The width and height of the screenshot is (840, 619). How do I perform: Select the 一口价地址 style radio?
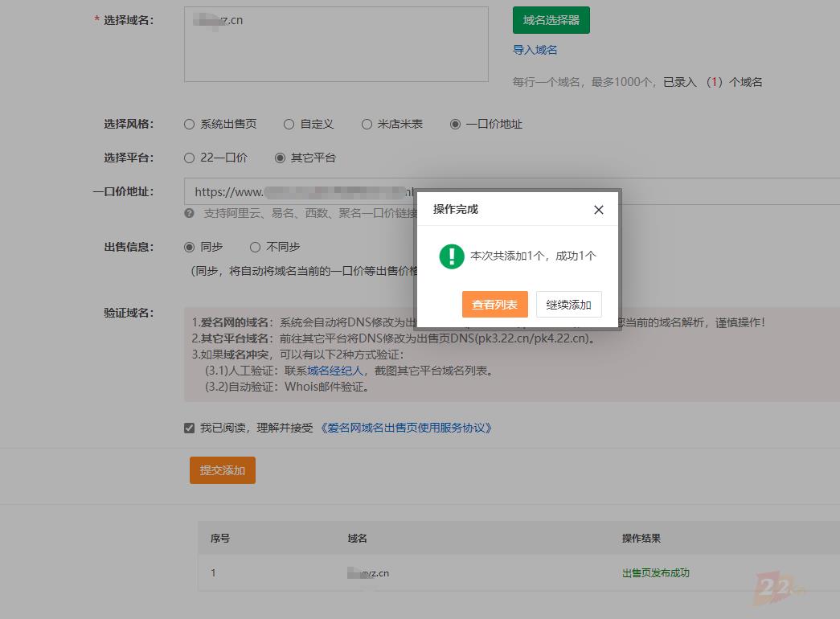coord(456,125)
